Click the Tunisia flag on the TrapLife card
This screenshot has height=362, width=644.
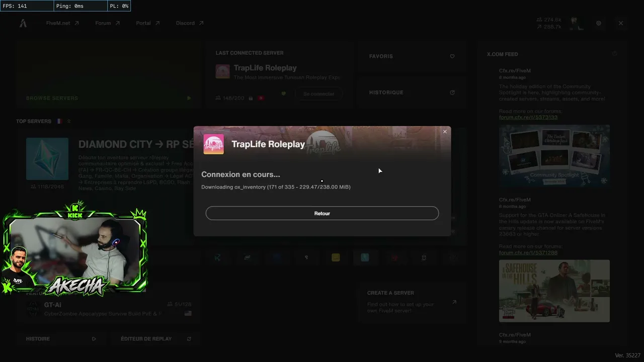261,98
